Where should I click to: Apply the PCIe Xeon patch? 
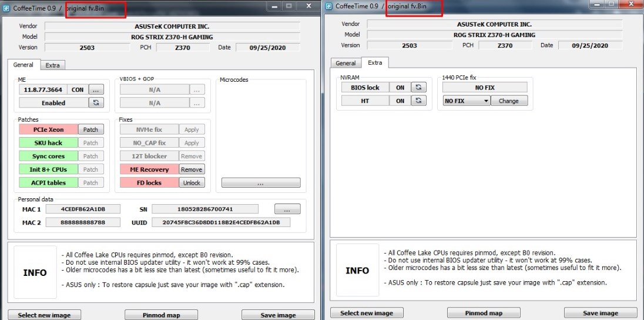point(90,129)
